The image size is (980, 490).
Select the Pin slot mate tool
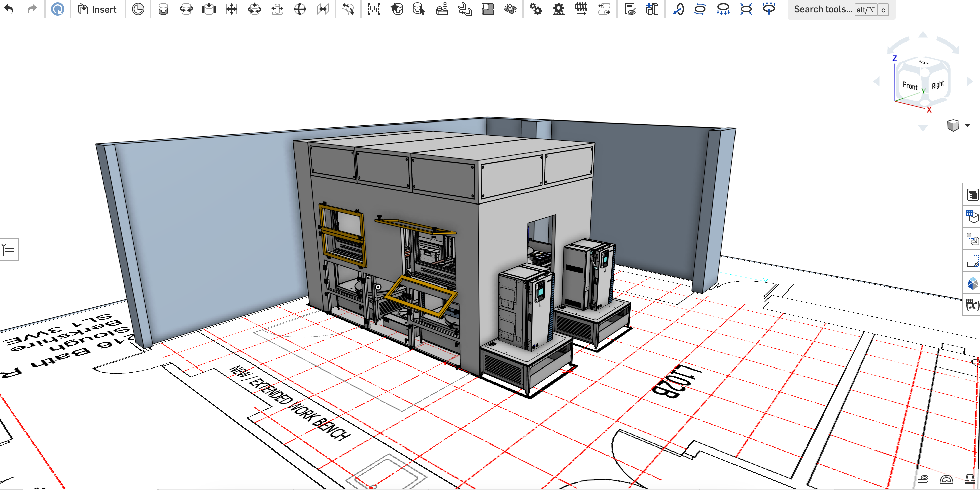pyautogui.click(x=277, y=9)
